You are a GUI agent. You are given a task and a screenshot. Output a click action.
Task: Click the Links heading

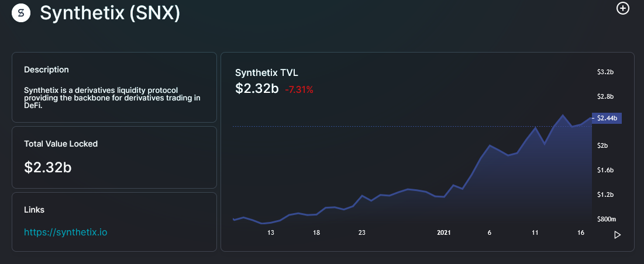pyautogui.click(x=34, y=210)
